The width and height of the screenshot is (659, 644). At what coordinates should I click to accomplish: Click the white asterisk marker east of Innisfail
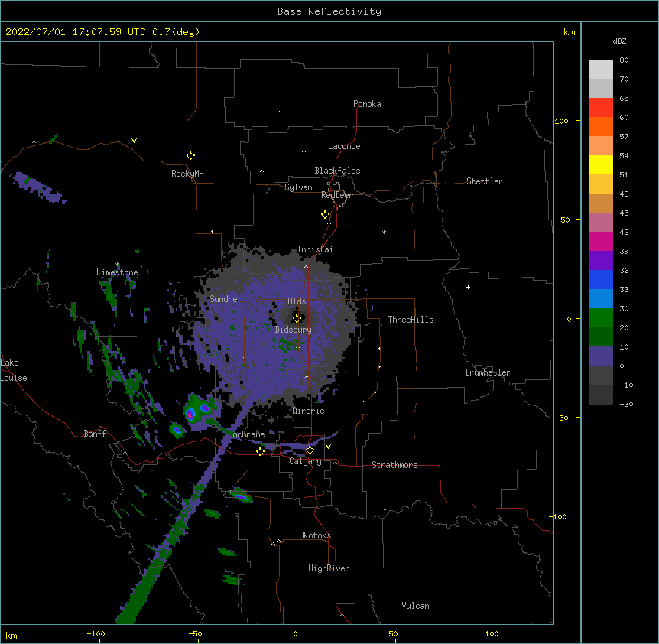point(384,232)
